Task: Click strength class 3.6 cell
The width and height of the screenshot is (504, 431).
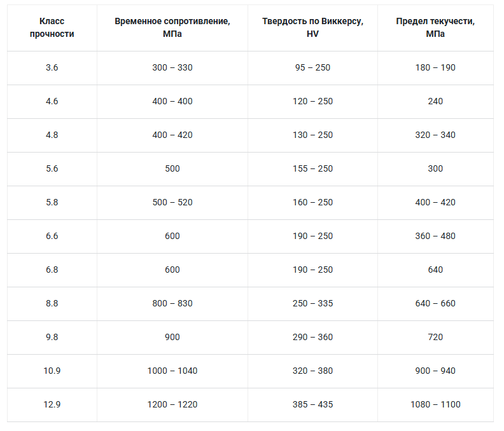Action: (52, 67)
